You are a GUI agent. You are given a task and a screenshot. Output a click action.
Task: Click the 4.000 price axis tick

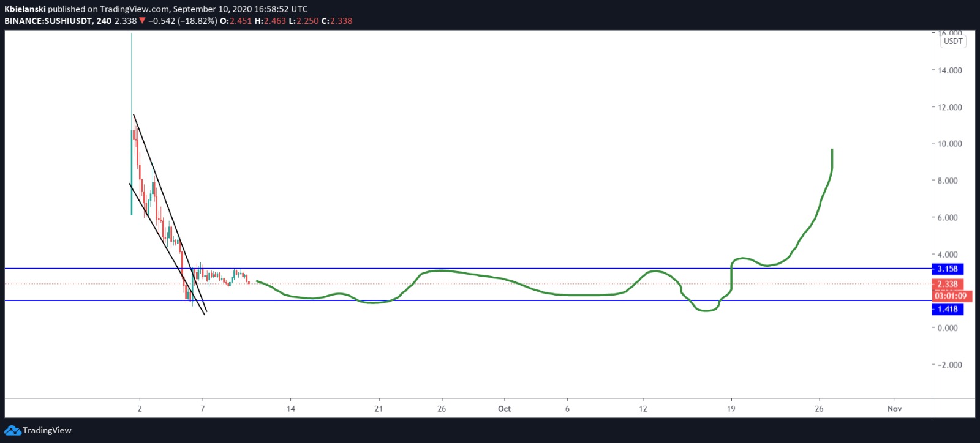[x=948, y=255]
